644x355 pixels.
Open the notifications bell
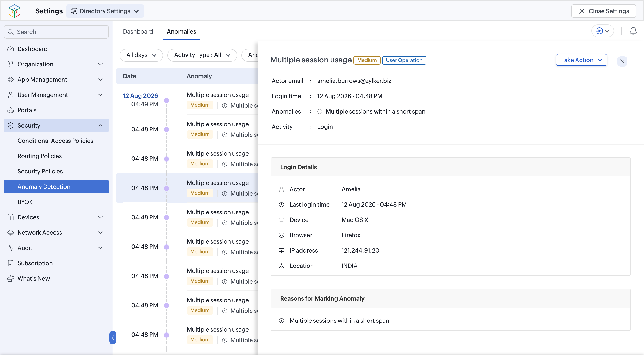(633, 31)
